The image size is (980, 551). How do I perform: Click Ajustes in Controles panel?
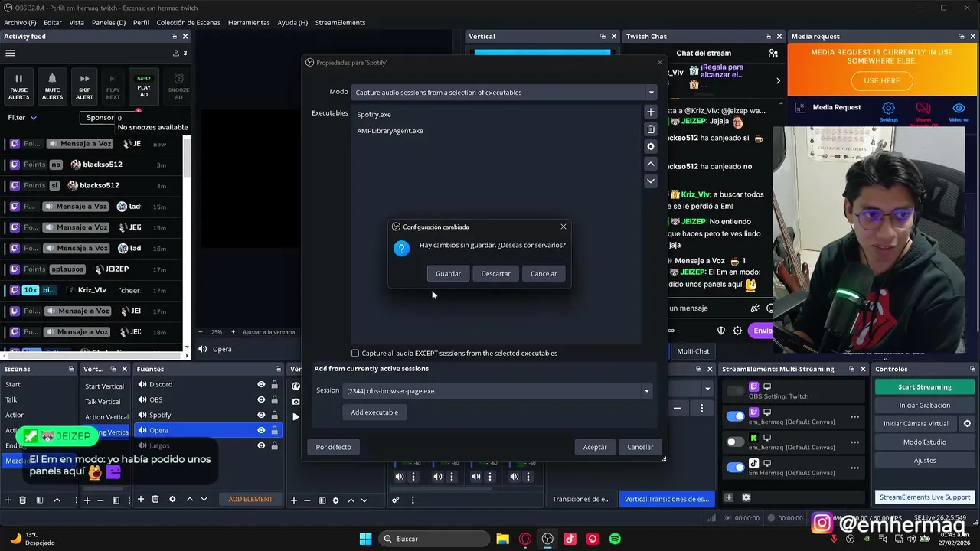tap(925, 460)
